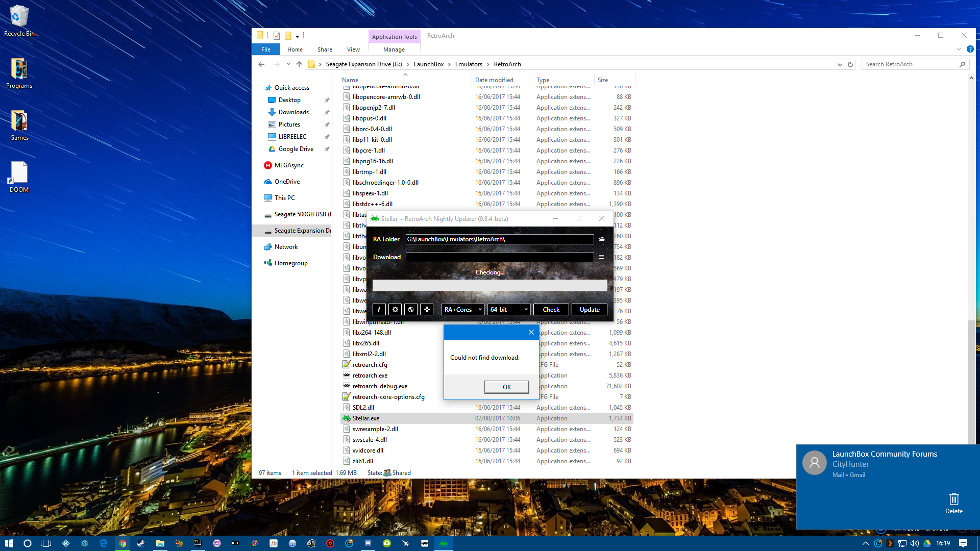This screenshot has height=551, width=980.
Task: Open the Manage ribbon tab
Action: tap(394, 49)
